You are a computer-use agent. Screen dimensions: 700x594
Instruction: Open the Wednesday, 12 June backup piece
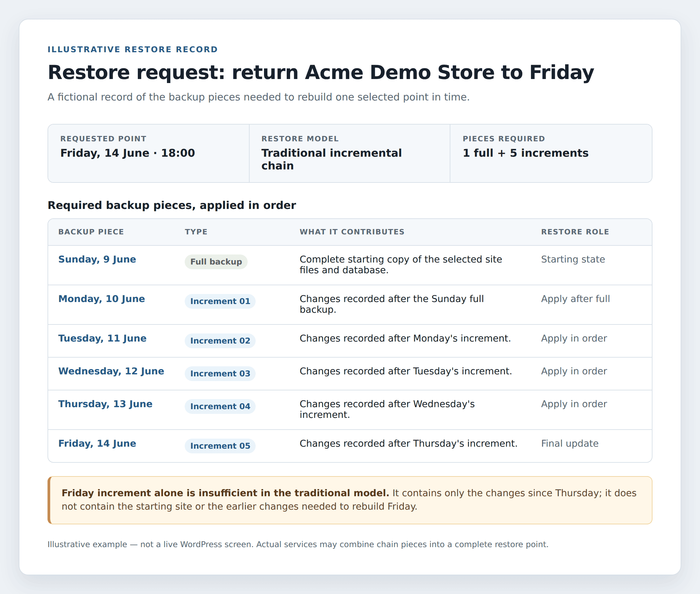pyautogui.click(x=111, y=371)
